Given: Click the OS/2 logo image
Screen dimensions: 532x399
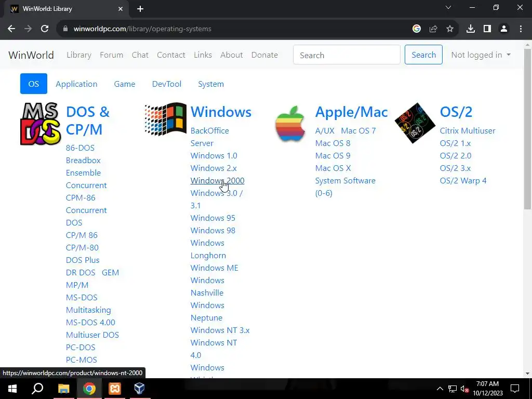Looking at the screenshot, I should (415, 123).
